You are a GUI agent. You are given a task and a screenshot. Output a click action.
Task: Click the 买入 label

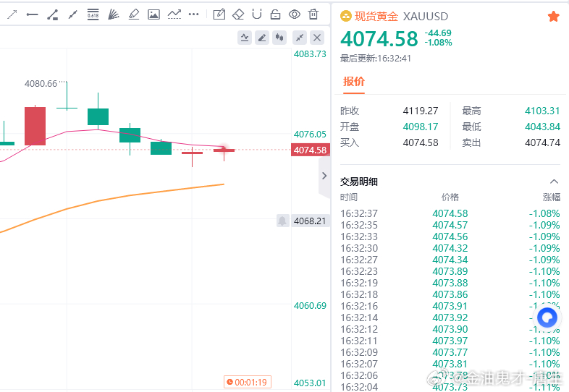click(x=350, y=142)
